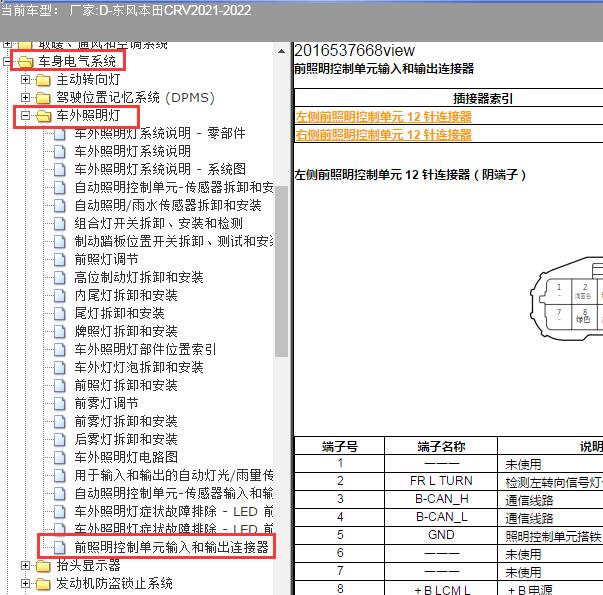
Task: Click the GND terminal name cell
Action: pos(441,535)
